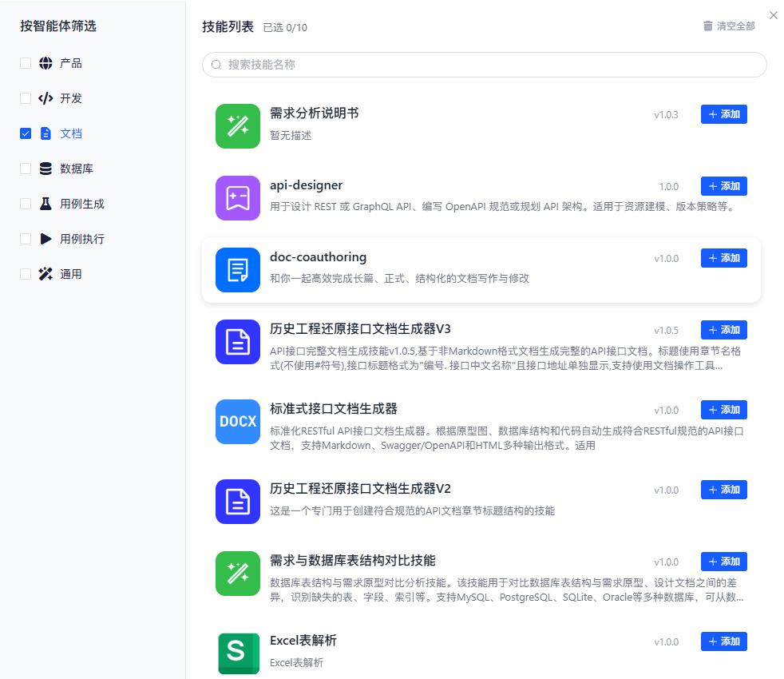Check the 开发 filter checkbox

[x=26, y=98]
